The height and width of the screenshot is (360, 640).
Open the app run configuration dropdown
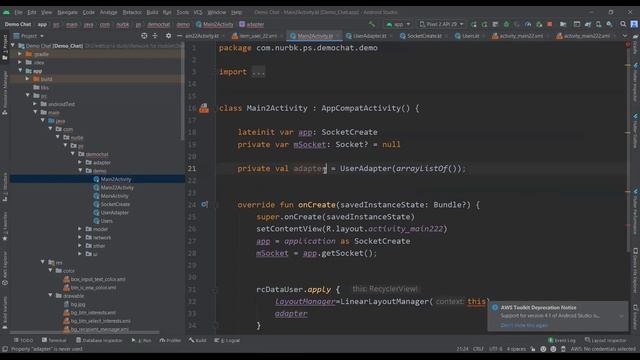tap(398, 24)
